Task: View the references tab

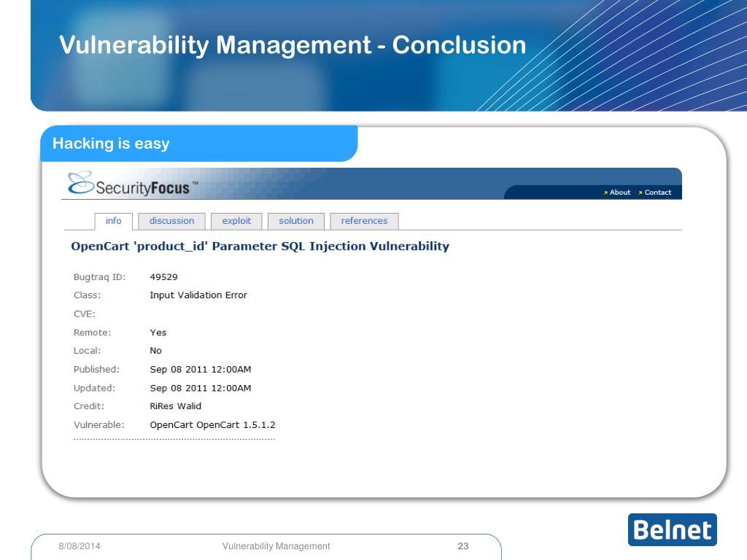Action: tap(364, 221)
